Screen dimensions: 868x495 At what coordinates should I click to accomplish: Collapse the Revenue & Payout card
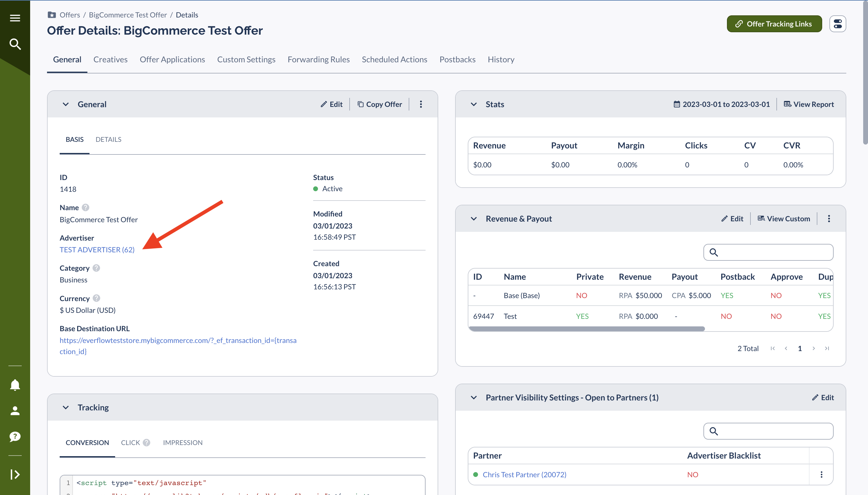[474, 219]
